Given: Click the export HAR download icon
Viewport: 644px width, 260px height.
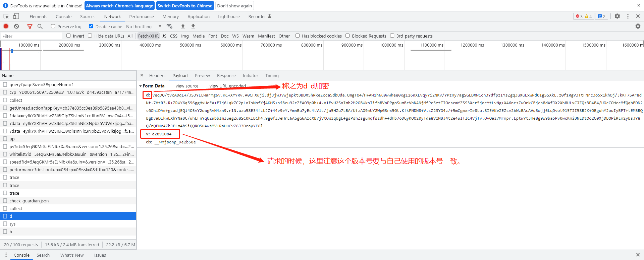Looking at the screenshot, I should 193,26.
